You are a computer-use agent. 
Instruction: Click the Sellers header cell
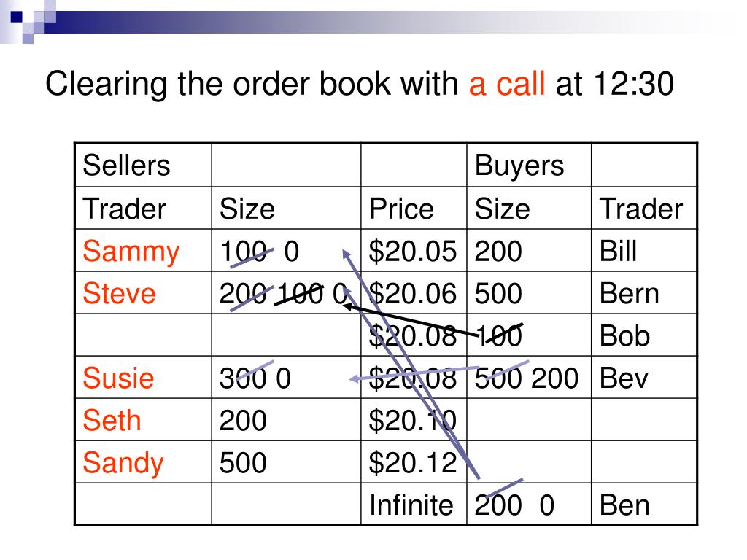click(144, 166)
